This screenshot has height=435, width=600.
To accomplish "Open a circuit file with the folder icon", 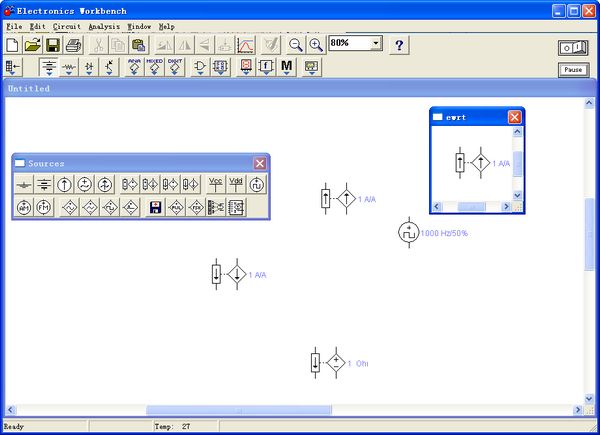I will (32, 45).
